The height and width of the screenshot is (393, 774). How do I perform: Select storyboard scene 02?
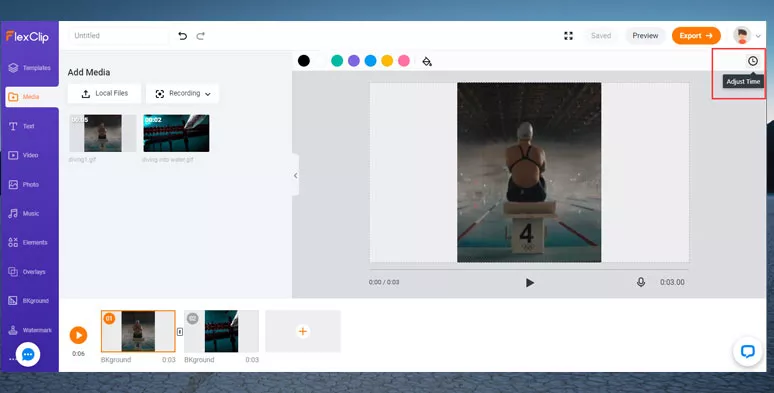[x=221, y=331]
